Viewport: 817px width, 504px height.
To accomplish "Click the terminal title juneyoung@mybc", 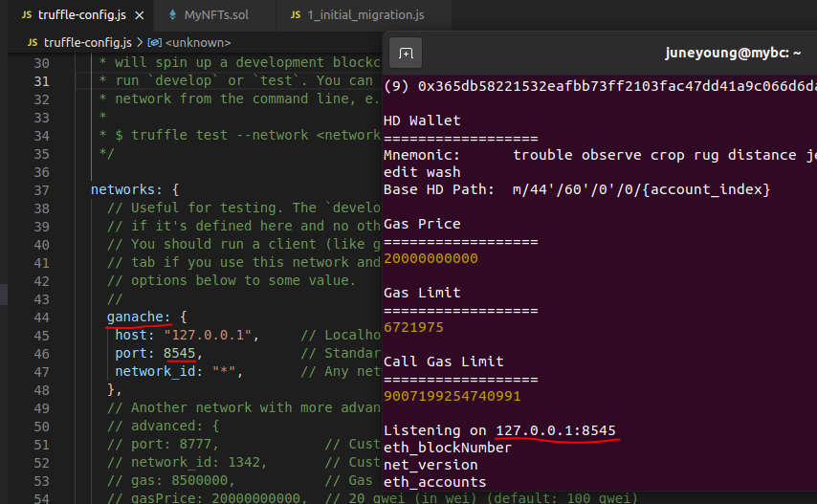I will pos(733,53).
